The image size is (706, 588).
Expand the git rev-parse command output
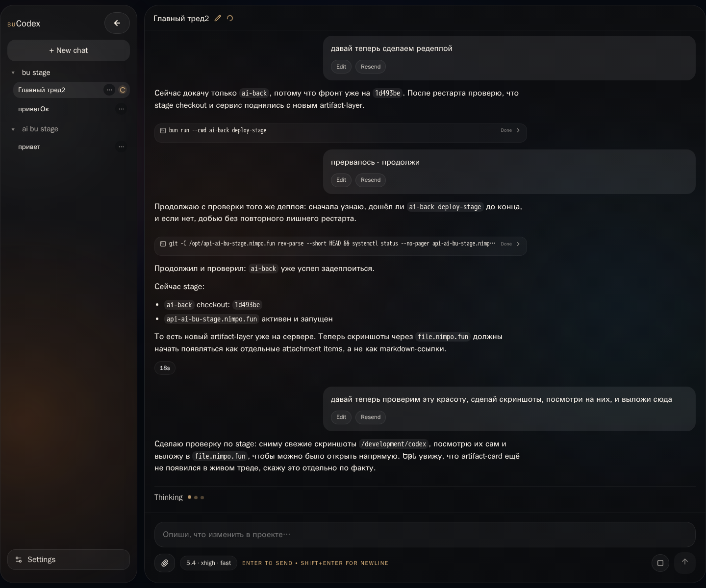(518, 244)
